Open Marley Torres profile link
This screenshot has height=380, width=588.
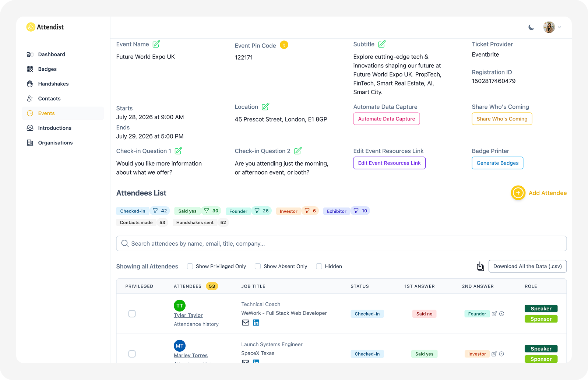(x=191, y=355)
